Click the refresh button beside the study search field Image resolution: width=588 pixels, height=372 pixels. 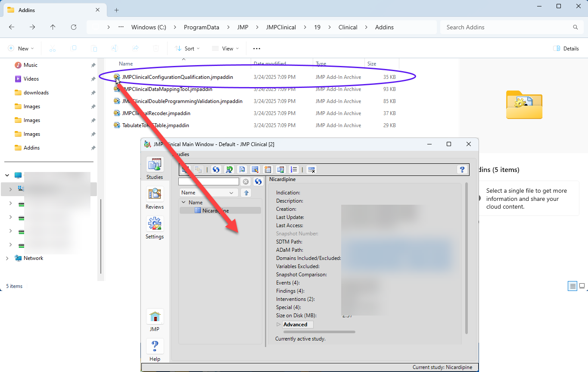coord(258,181)
